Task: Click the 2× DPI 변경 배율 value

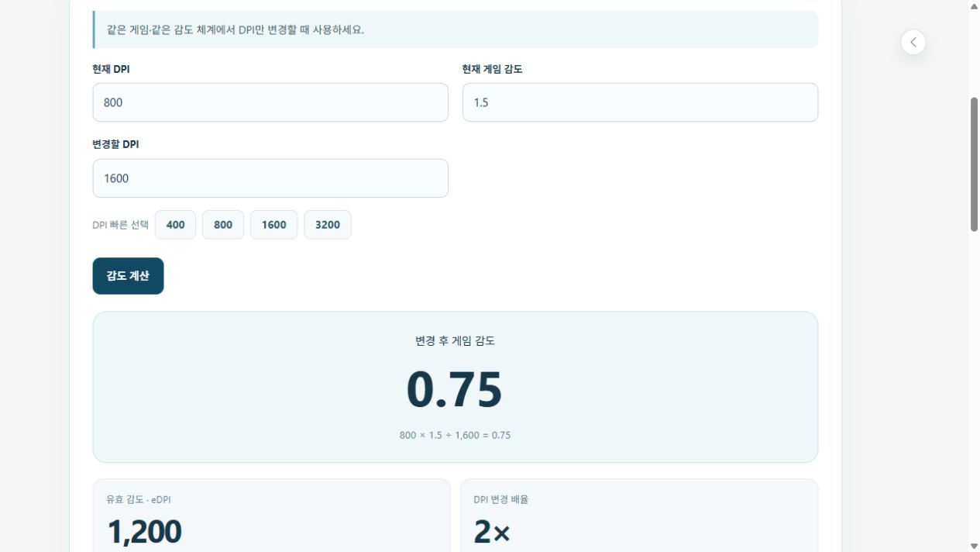Action: click(x=492, y=532)
